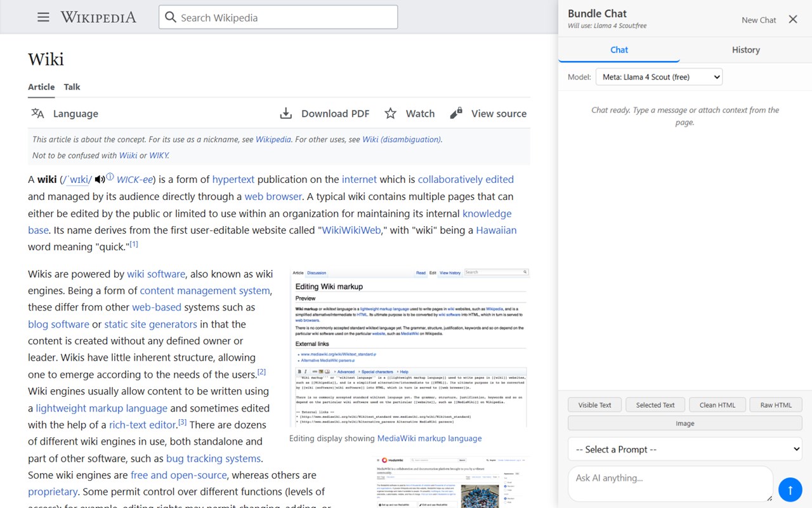Open the MediaWiki homepage screenshot thumbnail
Screen dimensions: 812x508
(x=451, y=481)
